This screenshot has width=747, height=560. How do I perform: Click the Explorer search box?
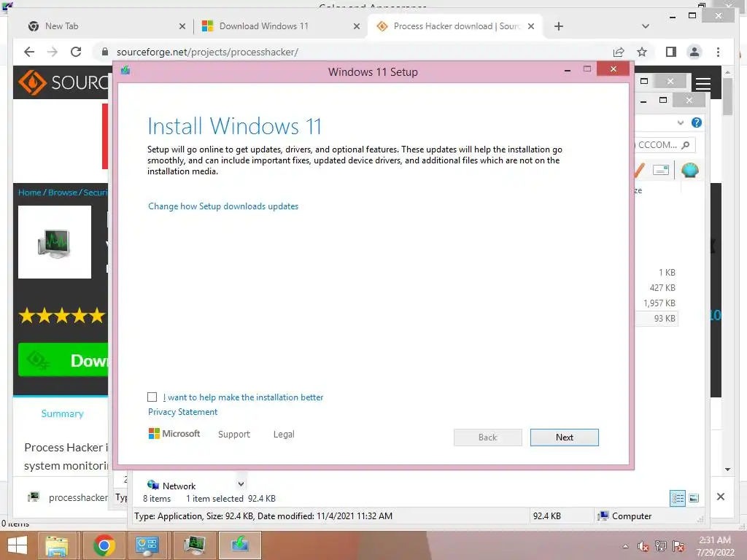(665, 145)
